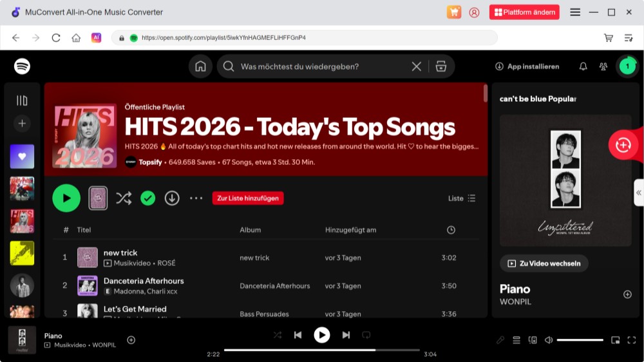Screen dimensions: 644x362
Task: Sort by Hinzugefügt am column
Action: point(350,230)
